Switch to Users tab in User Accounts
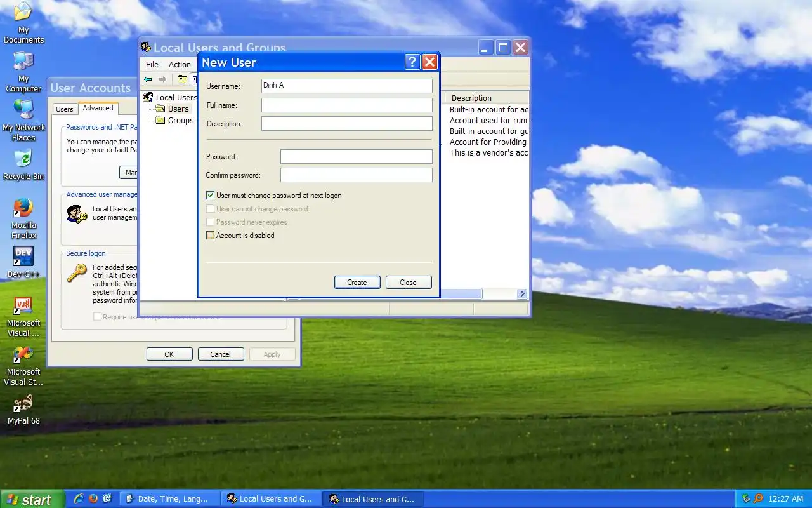 (64, 109)
